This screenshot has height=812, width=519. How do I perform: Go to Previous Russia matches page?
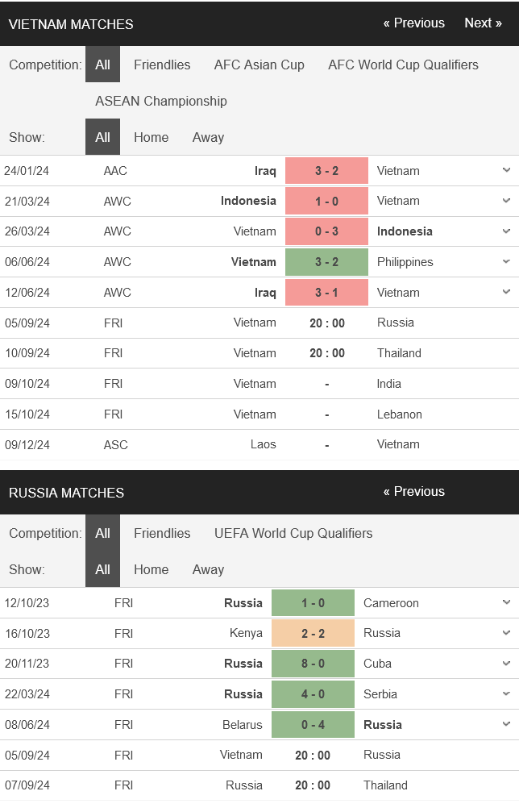coord(414,491)
